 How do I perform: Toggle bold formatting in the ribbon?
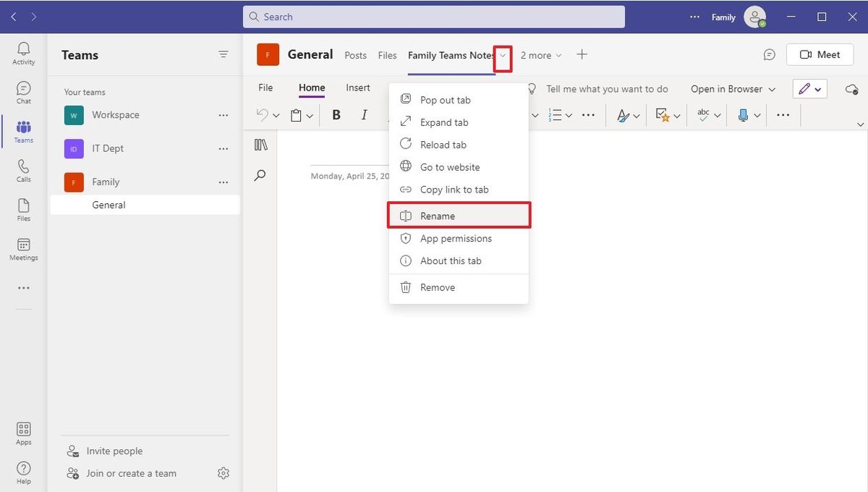click(x=336, y=114)
